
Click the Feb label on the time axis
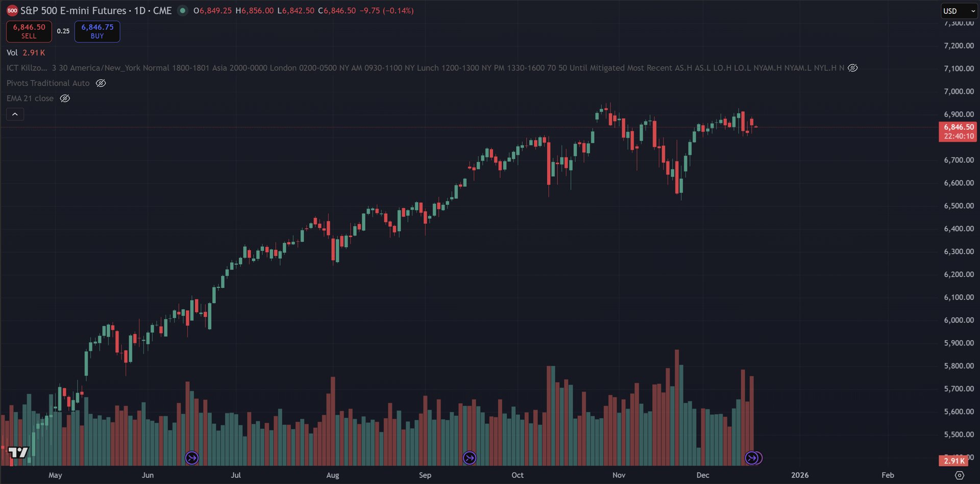(x=888, y=475)
